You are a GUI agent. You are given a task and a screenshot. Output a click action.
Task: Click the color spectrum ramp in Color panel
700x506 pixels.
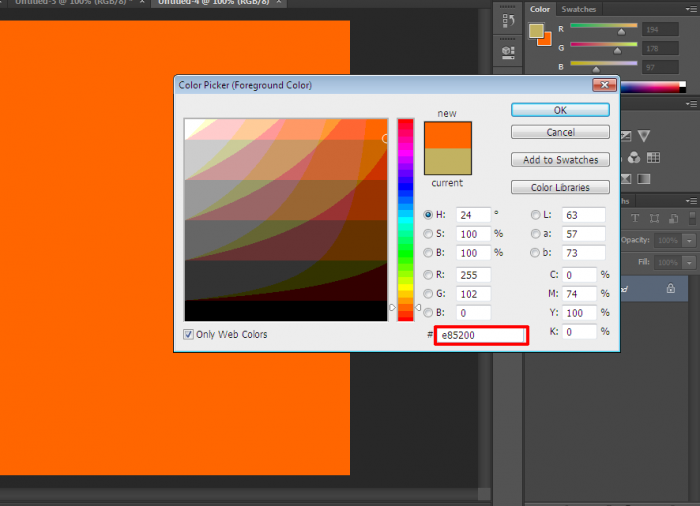pyautogui.click(x=653, y=87)
